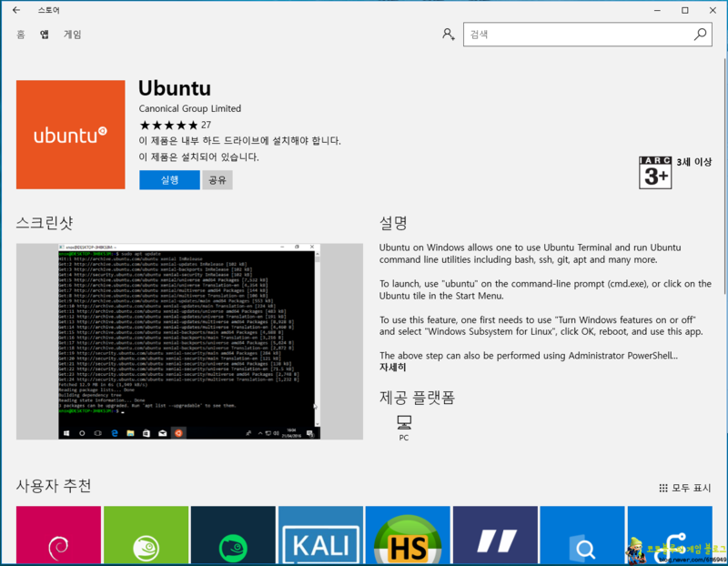Image resolution: width=728 pixels, height=566 pixels.
Task: Click the "Ubuntu" app title text
Action: coord(175,88)
